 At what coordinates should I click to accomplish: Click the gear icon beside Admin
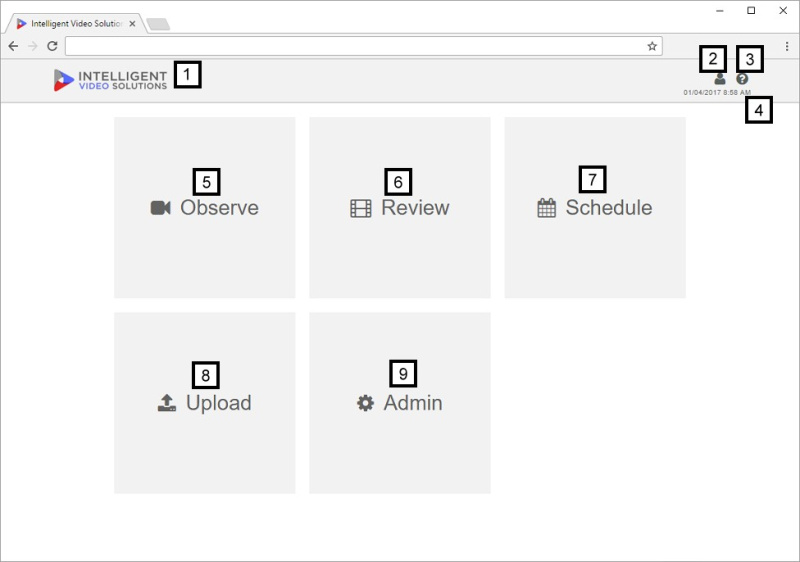(x=365, y=403)
